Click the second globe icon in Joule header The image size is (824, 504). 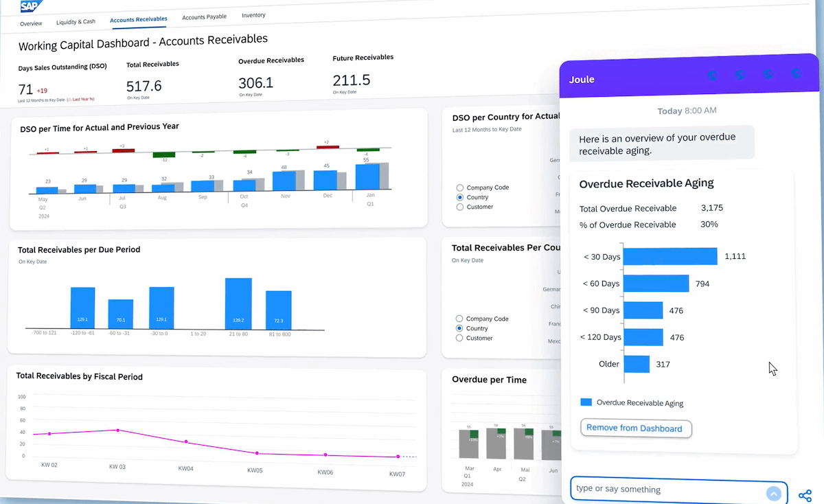pyautogui.click(x=740, y=74)
